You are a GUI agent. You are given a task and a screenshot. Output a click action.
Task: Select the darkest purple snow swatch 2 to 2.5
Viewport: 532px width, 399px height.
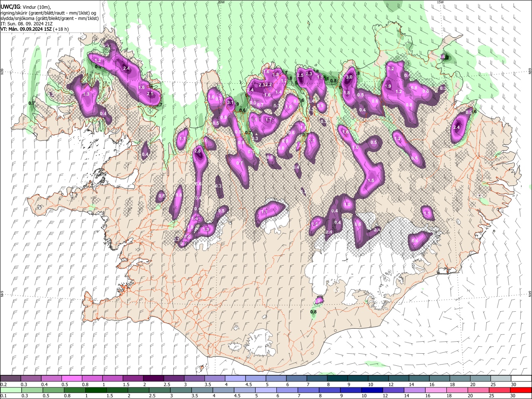pyautogui.click(x=153, y=379)
